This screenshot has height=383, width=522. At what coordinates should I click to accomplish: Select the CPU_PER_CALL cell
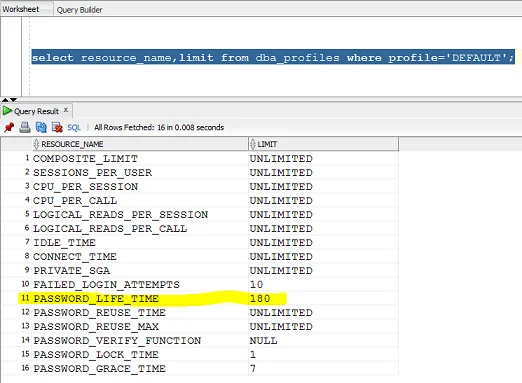point(140,201)
